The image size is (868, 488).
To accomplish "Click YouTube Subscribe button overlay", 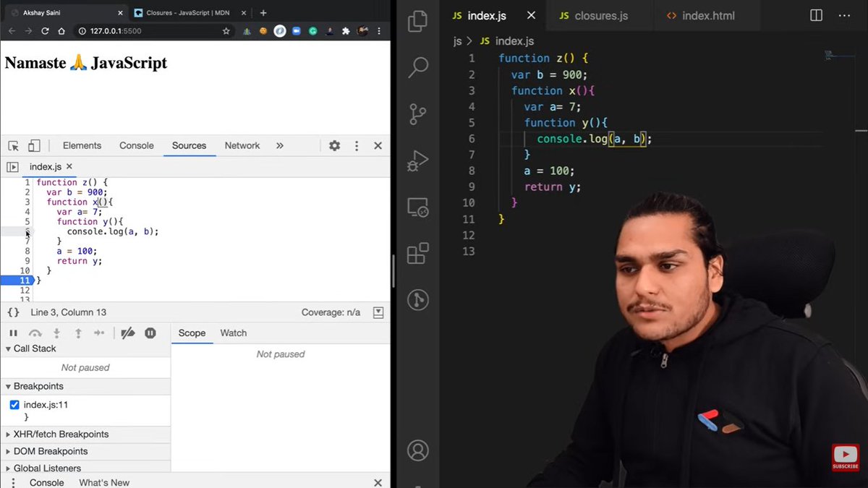I will [845, 458].
